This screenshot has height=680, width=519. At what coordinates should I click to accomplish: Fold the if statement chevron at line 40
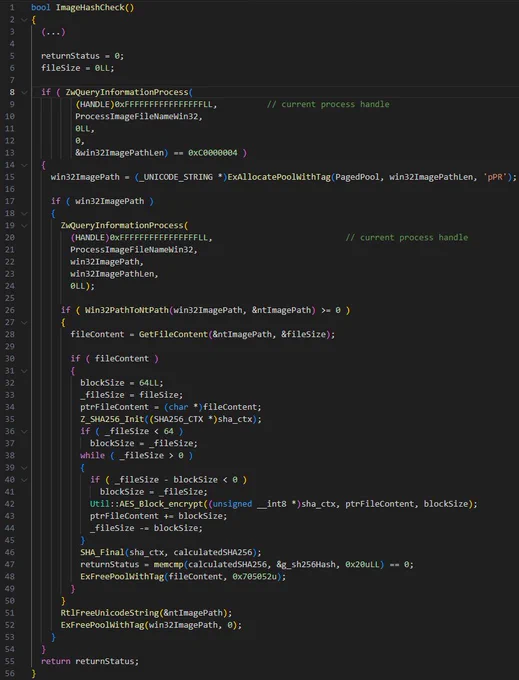click(x=24, y=480)
